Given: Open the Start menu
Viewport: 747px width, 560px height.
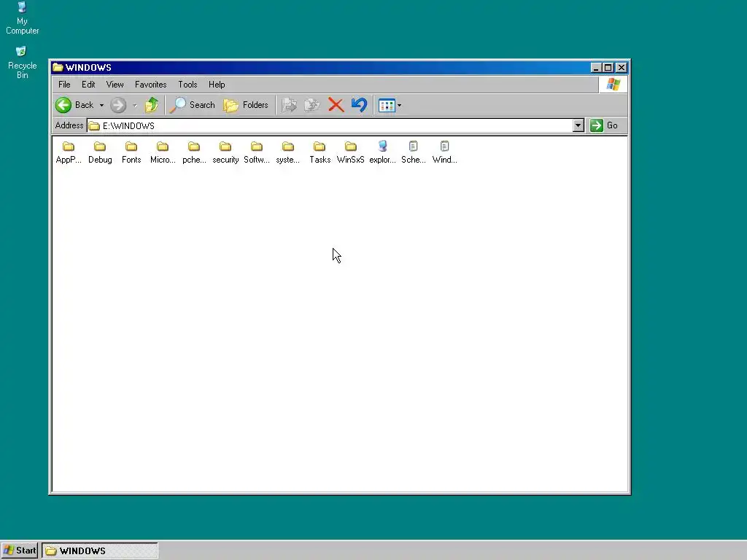Looking at the screenshot, I should click(19, 551).
